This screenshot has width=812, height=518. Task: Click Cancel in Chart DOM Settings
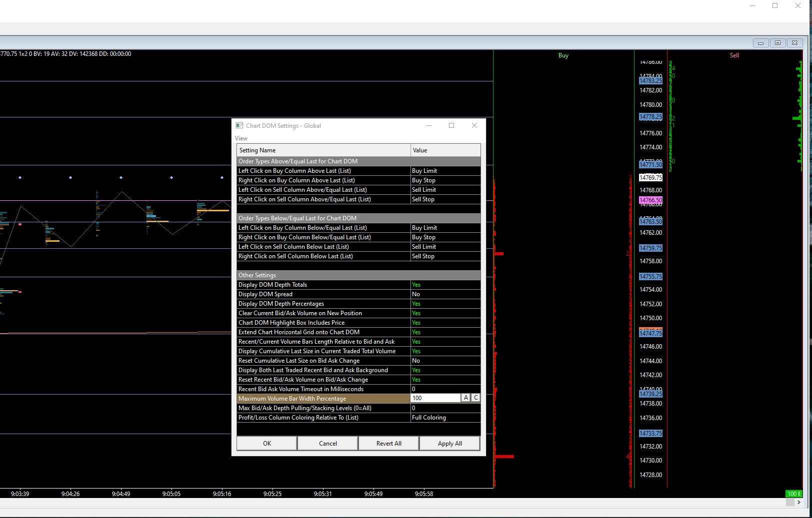tap(328, 444)
